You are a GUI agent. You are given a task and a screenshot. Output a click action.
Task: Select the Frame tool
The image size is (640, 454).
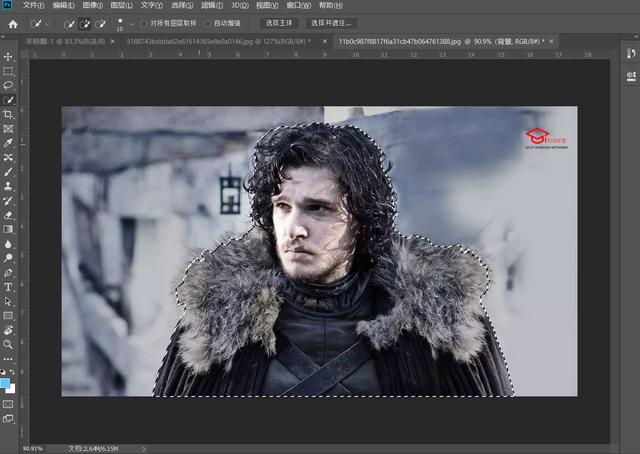(x=8, y=129)
